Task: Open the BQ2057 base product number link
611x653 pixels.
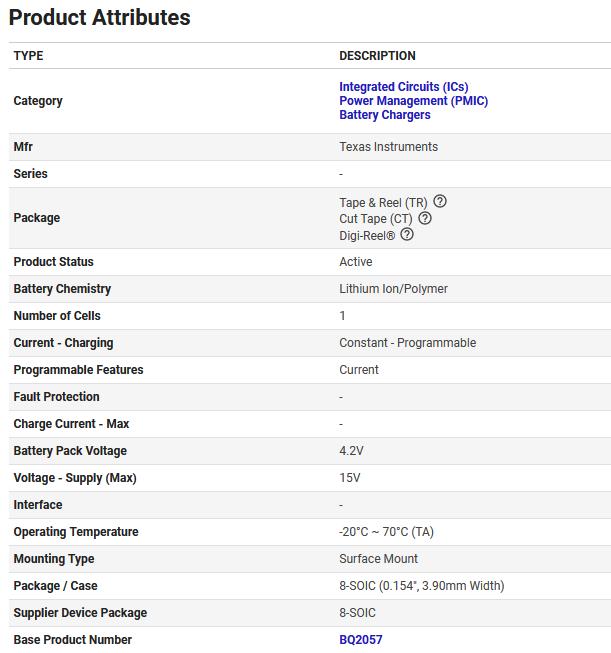Action: (360, 640)
